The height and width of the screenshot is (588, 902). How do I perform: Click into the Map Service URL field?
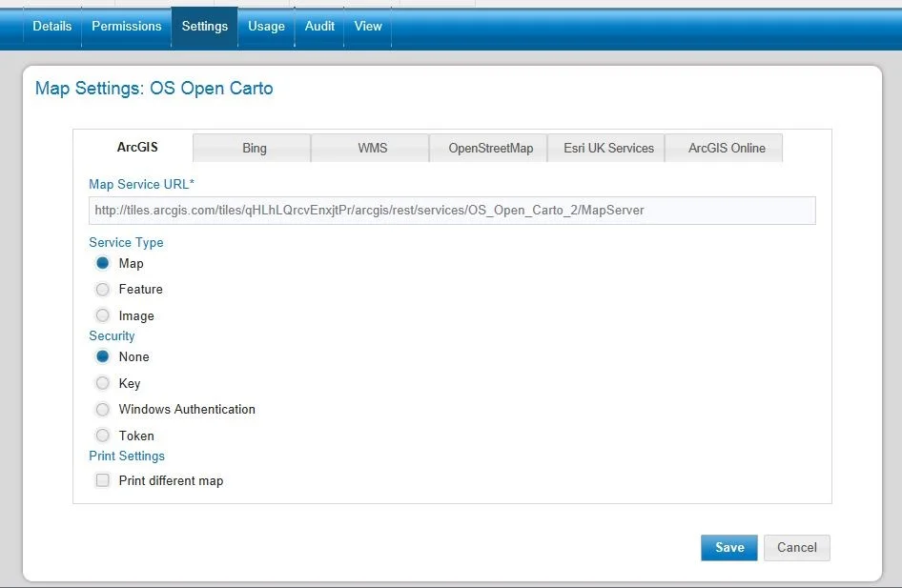[452, 211]
